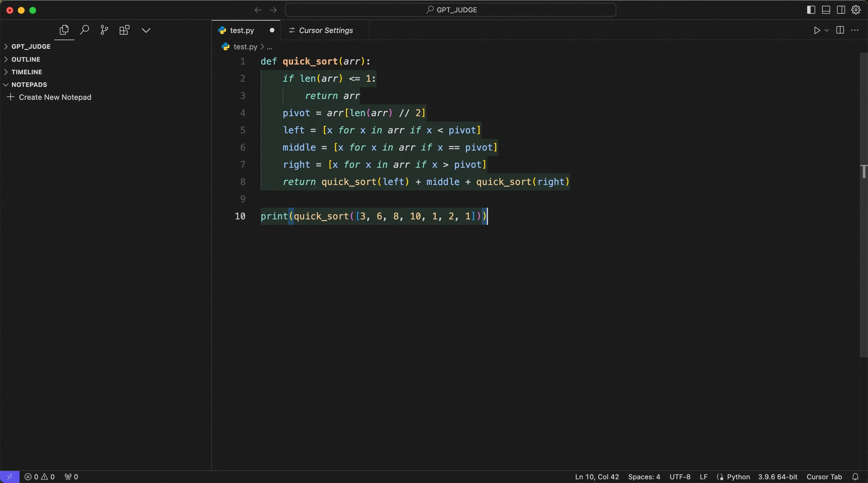Viewport: 868px width, 483px height.
Task: Place cursor on the def quick_sort line
Action: point(315,61)
